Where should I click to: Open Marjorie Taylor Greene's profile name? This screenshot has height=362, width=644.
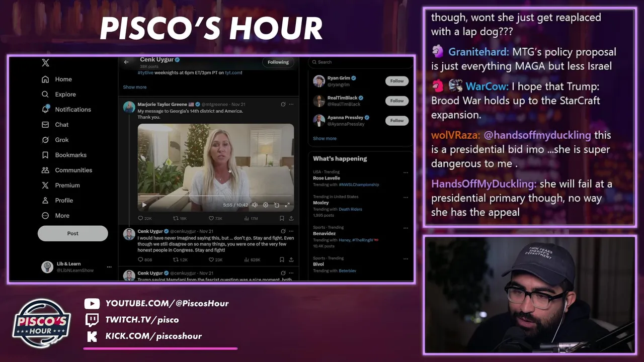162,104
